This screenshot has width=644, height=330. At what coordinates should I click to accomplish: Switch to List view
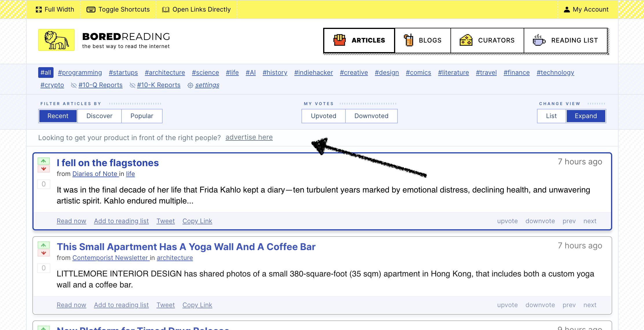point(551,116)
